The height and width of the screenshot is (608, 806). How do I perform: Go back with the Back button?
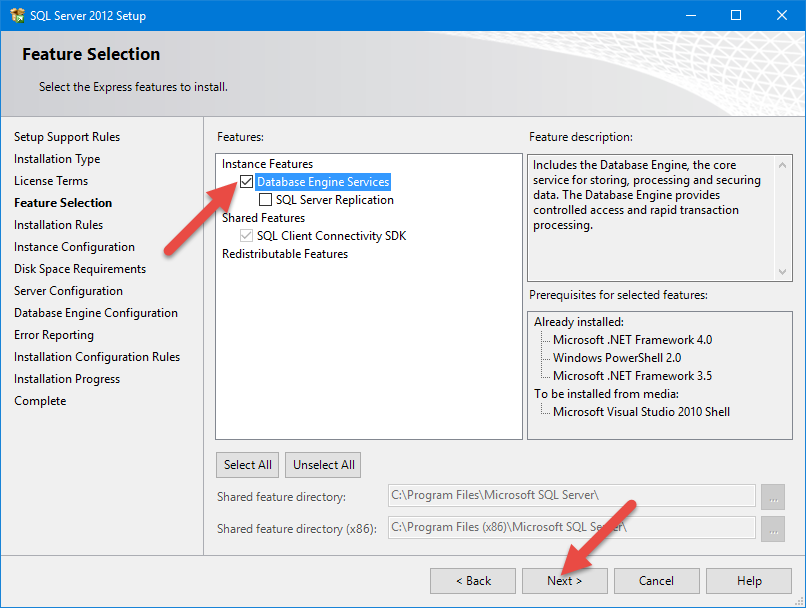[x=473, y=581]
